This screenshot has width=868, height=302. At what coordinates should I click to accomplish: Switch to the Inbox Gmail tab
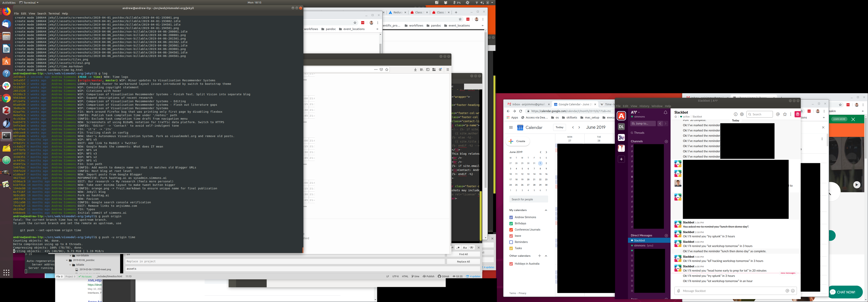click(526, 104)
